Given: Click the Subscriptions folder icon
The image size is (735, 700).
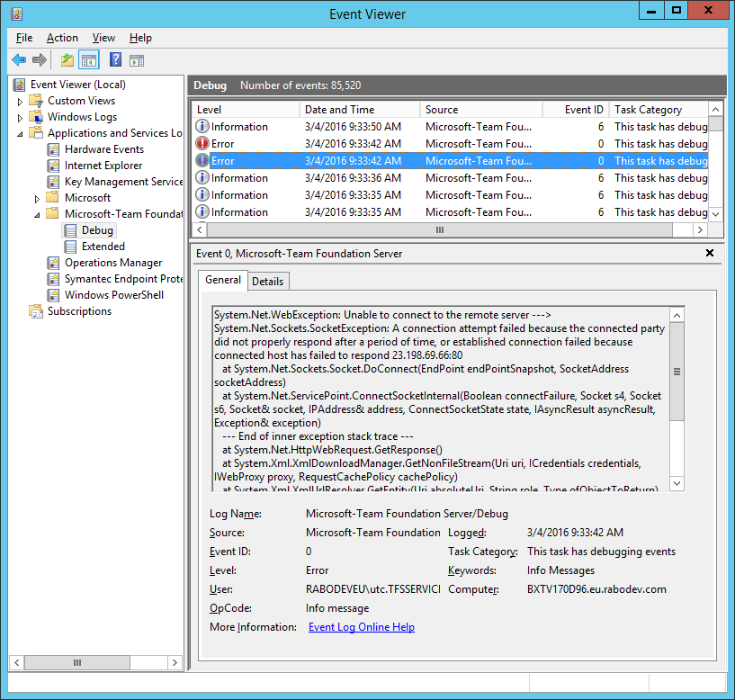Looking at the screenshot, I should [x=36, y=311].
